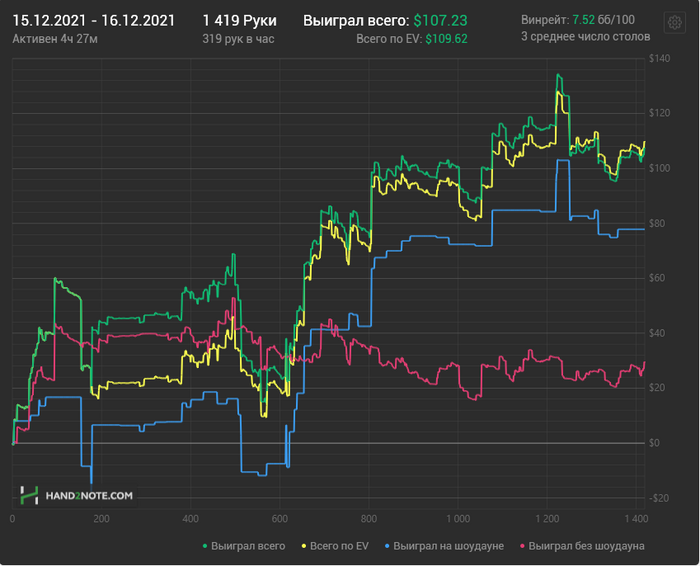Viewport: 700px width, 566px height.
Task: Click the pink 'Выиграл без шоудауна' legend dot
Action: [522, 546]
